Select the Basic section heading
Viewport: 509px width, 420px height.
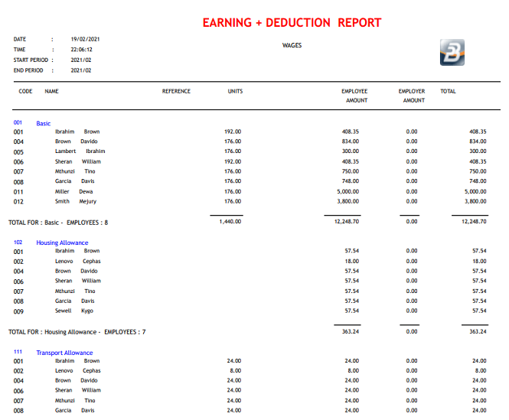(x=44, y=123)
